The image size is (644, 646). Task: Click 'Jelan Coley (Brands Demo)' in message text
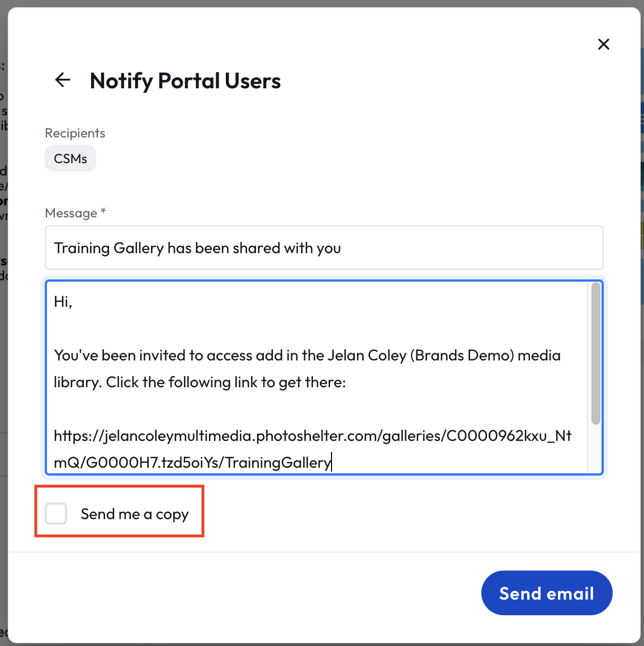pyautogui.click(x=421, y=355)
